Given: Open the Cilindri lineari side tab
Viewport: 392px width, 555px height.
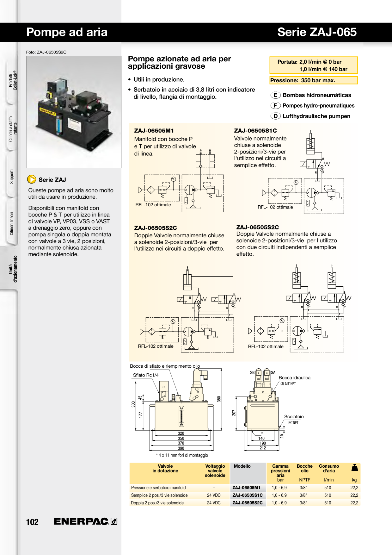Looking at the screenshot, I should 12,223.
